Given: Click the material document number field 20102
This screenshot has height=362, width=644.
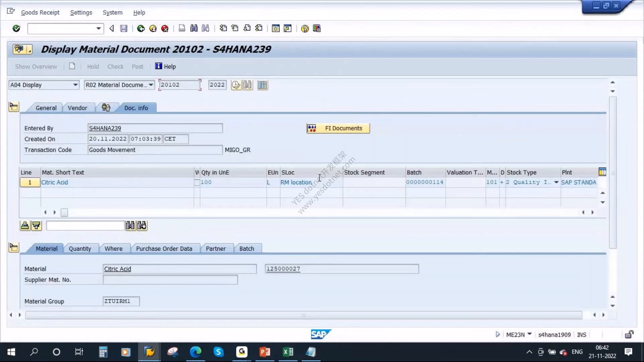Looking at the screenshot, I should 179,85.
